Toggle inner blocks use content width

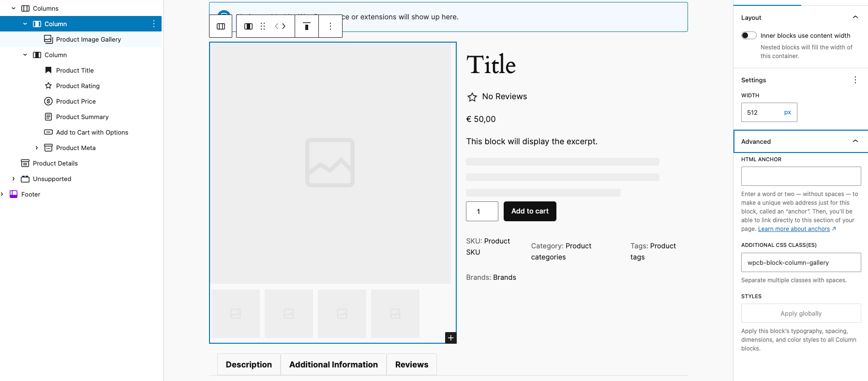[x=748, y=35]
